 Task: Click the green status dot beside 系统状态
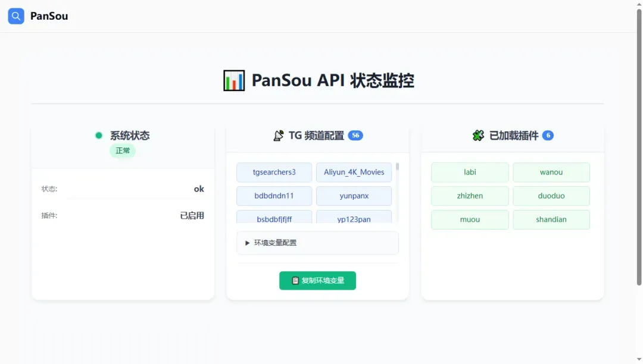98,135
